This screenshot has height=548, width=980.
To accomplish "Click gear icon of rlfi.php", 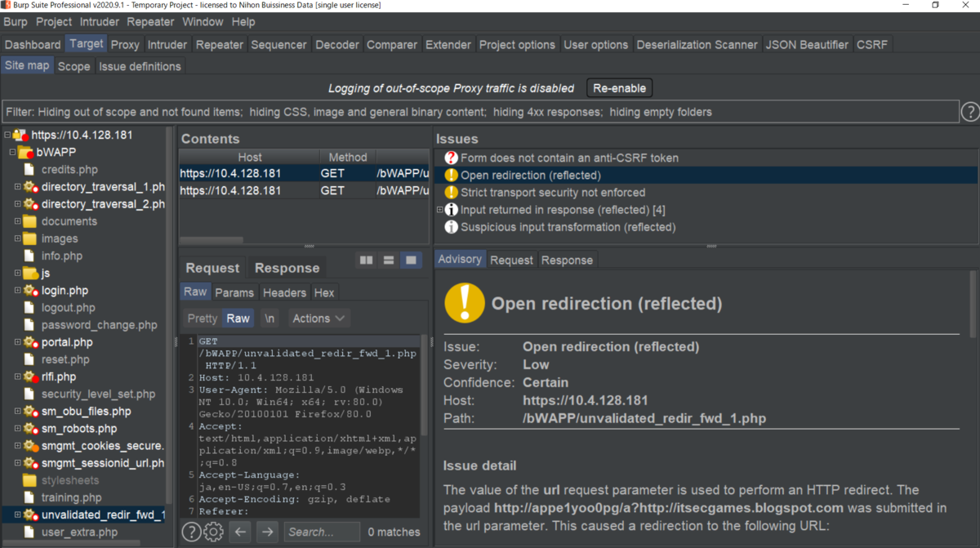I will pos(30,376).
